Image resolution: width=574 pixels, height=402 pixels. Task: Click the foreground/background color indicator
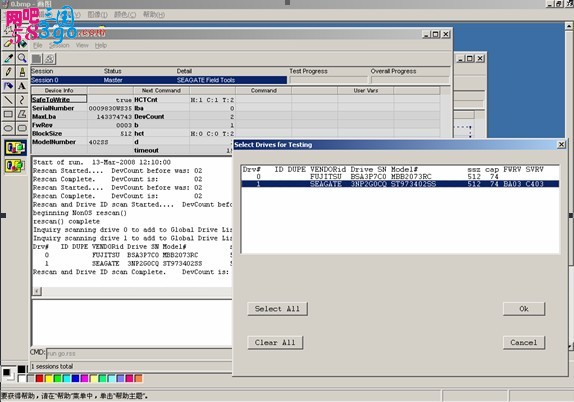8,374
